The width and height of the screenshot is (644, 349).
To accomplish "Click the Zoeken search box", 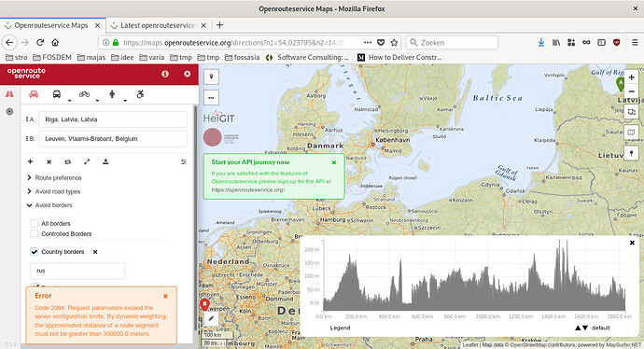I will [452, 42].
